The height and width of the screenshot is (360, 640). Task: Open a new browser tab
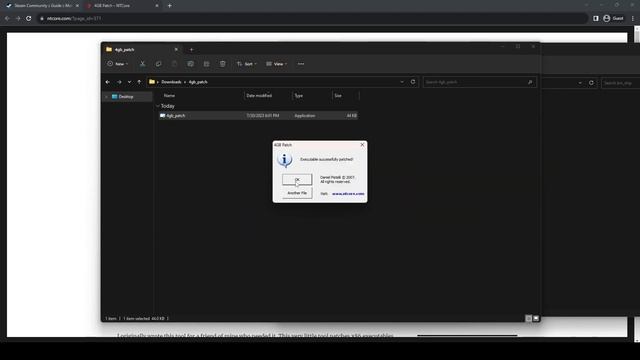pos(170,6)
